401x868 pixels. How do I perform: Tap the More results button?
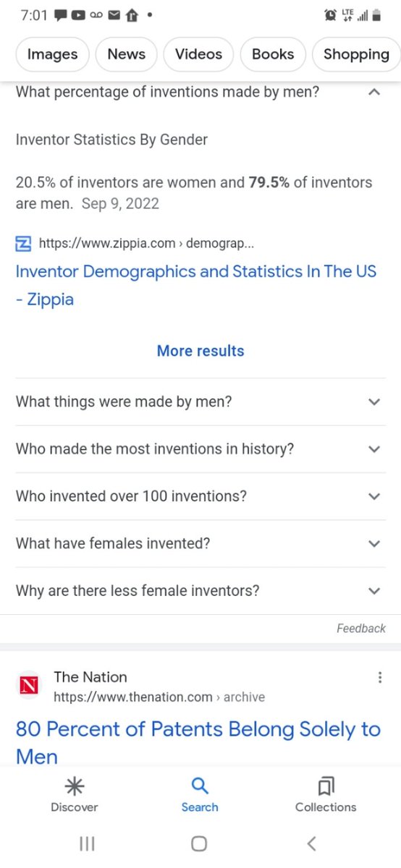[200, 351]
